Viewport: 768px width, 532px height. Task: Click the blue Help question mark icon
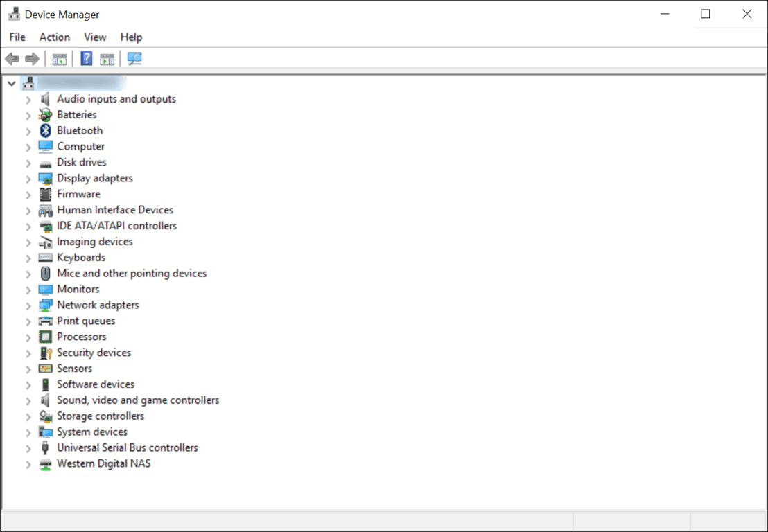tap(87, 59)
